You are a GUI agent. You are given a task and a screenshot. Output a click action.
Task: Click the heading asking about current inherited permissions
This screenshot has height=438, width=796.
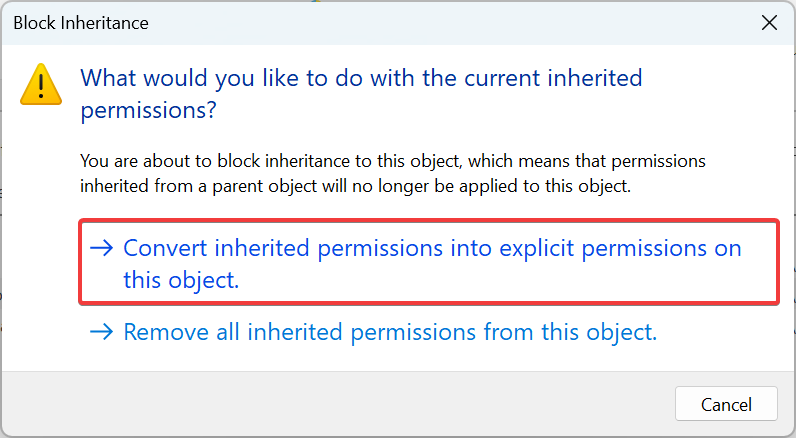[x=361, y=94]
